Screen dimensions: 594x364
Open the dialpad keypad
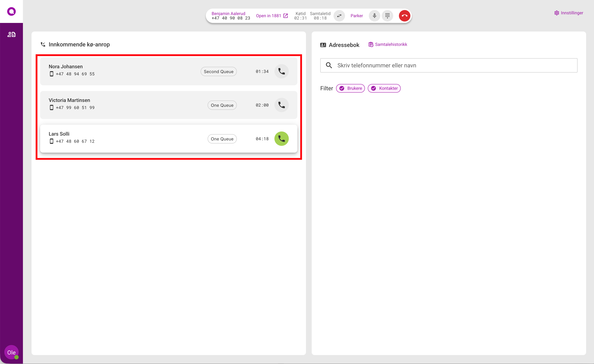point(387,16)
